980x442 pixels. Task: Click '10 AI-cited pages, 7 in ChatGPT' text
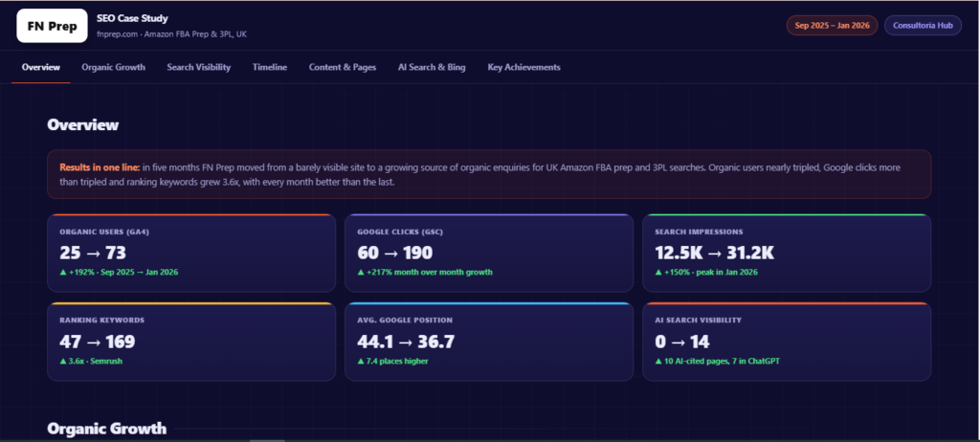718,362
